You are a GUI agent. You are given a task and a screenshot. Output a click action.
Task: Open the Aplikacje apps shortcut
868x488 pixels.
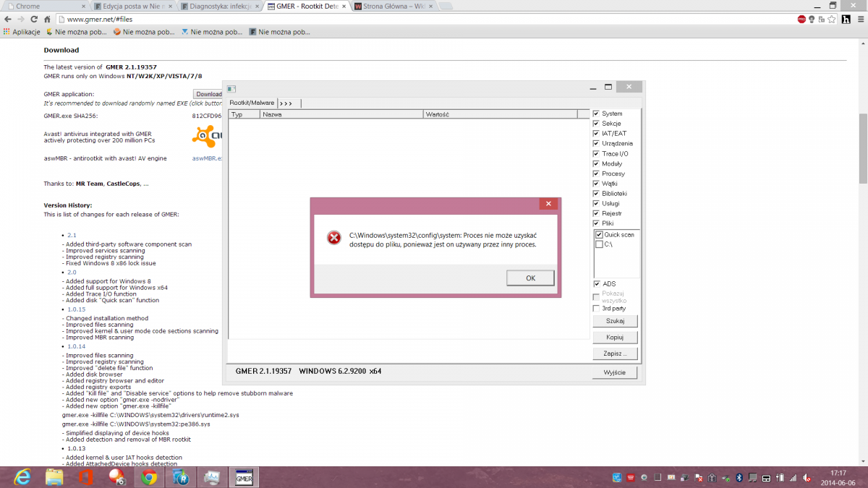22,32
